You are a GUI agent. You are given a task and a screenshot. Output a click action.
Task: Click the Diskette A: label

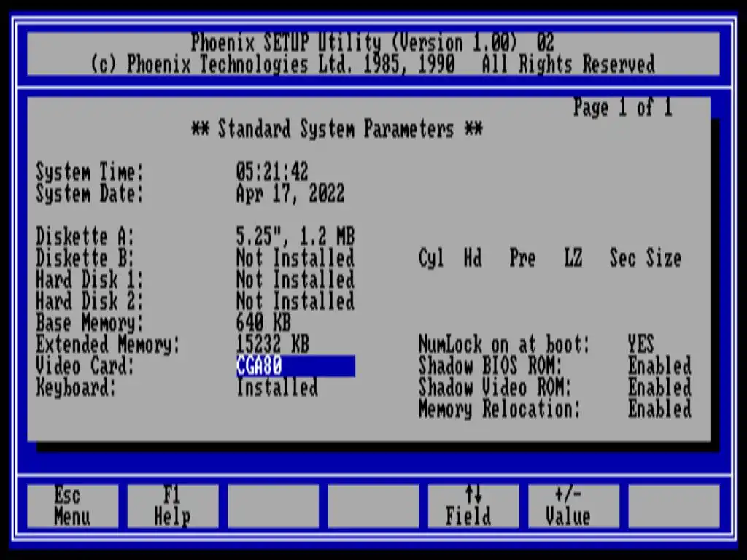click(x=85, y=236)
